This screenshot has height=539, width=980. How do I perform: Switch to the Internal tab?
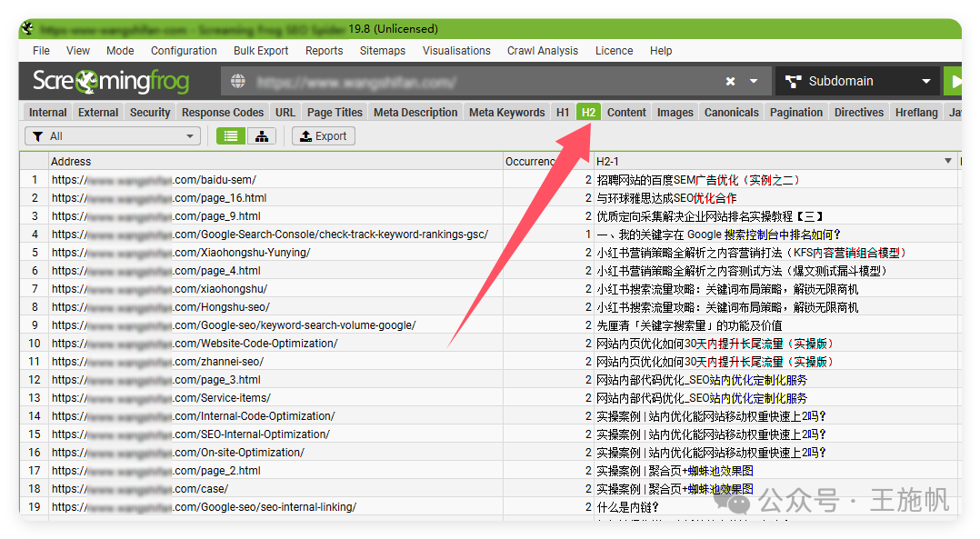click(x=47, y=113)
